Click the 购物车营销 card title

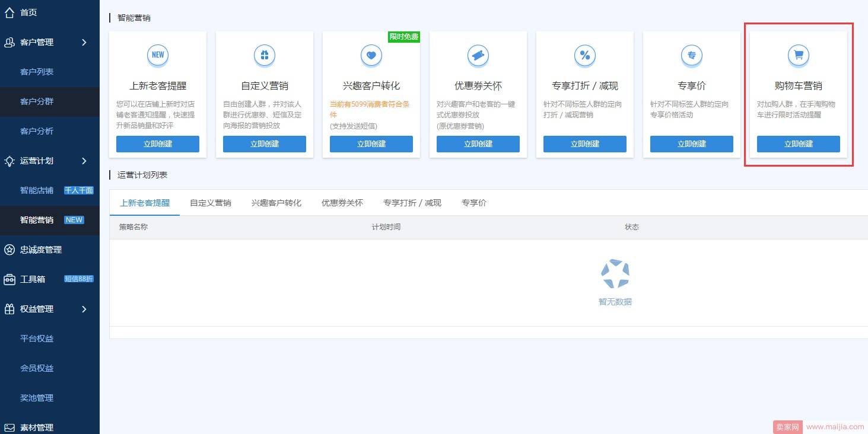point(799,86)
